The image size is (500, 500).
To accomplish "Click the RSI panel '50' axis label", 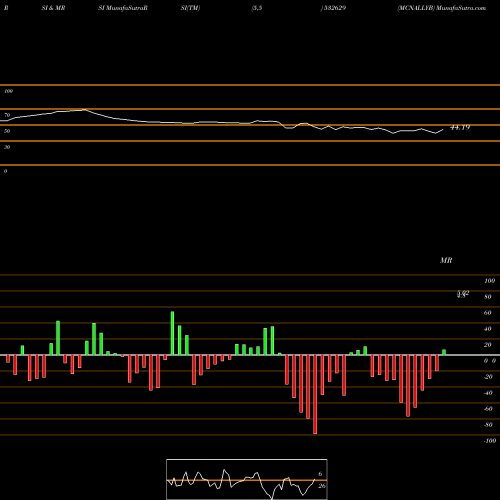I will (7, 131).
